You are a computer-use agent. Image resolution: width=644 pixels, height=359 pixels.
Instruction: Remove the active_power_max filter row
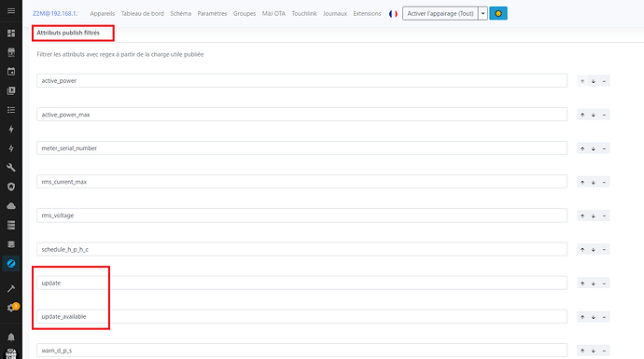604,115
